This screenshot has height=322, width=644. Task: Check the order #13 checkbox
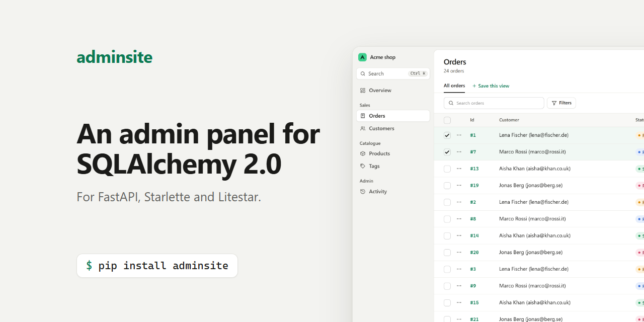click(x=447, y=169)
